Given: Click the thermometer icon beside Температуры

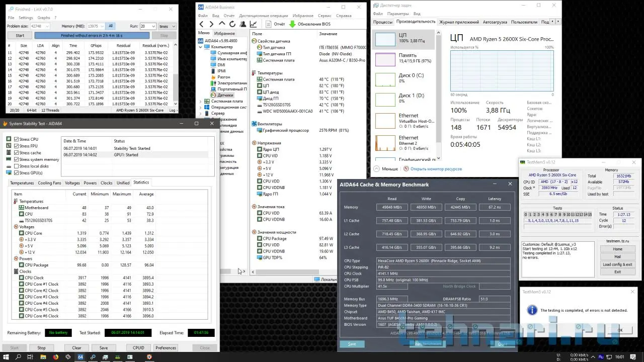Looking at the screenshot, I should [254, 73].
